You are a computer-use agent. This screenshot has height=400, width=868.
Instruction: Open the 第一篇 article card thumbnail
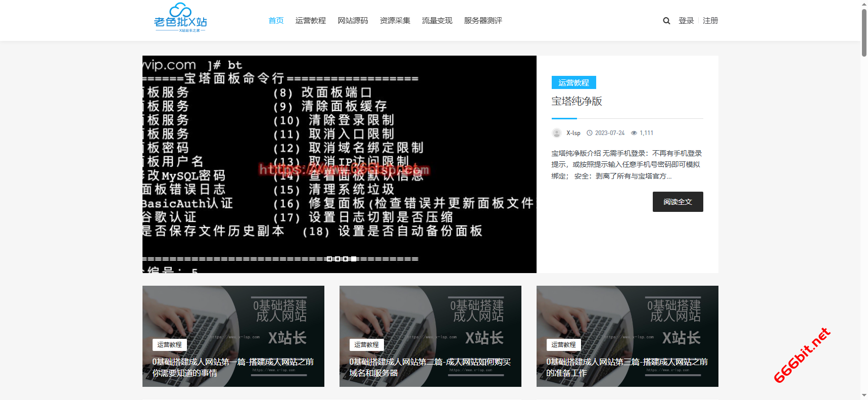point(233,336)
